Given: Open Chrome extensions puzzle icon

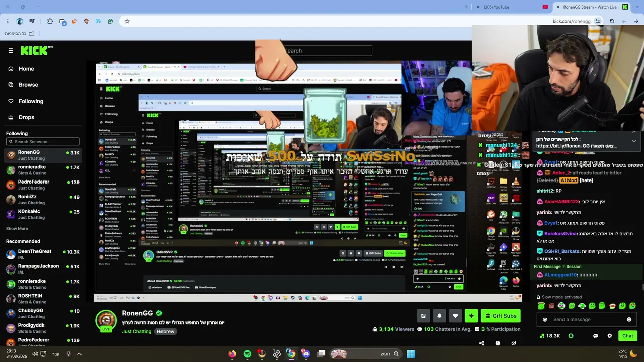Looking at the screenshot, I should (50, 21).
